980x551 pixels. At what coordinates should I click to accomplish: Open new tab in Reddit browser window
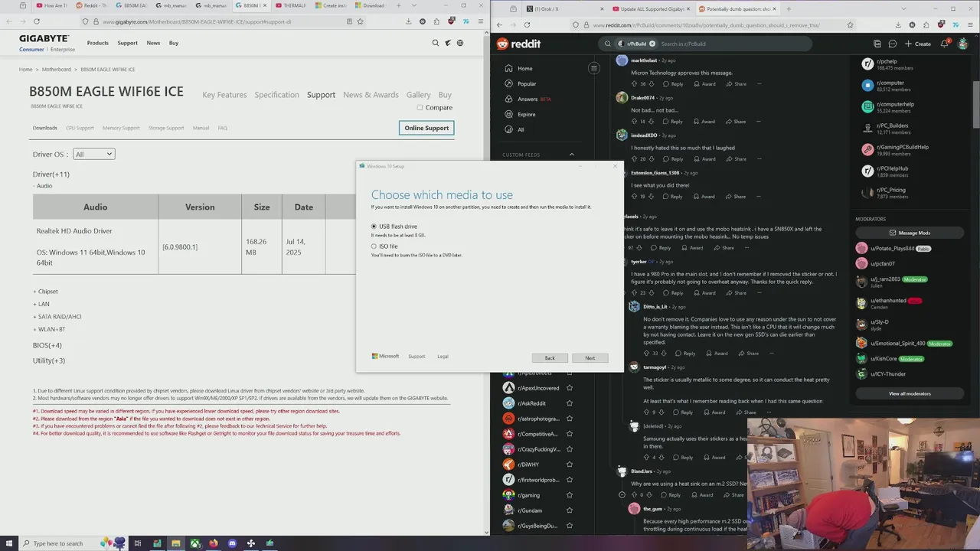coord(789,8)
